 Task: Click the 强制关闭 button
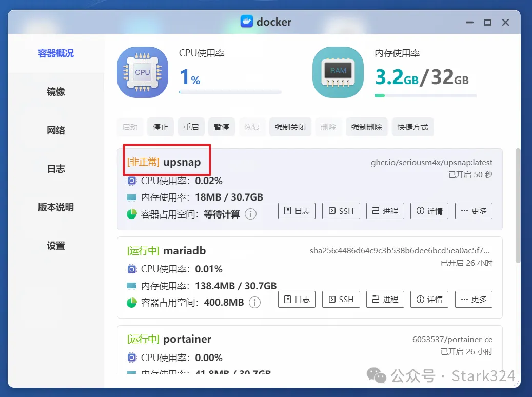tap(290, 127)
